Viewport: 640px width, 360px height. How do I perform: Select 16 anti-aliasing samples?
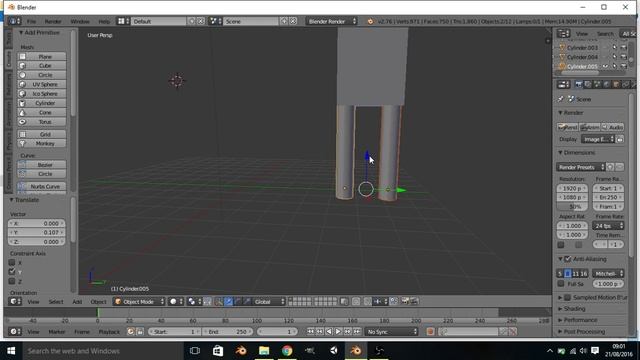pos(583,273)
